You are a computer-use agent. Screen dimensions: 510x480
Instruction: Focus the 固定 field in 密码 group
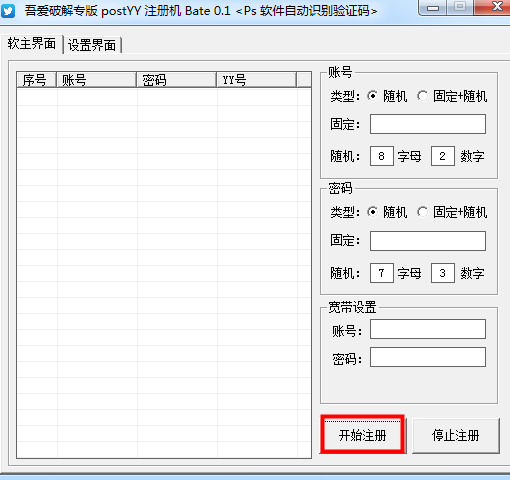tap(428, 241)
